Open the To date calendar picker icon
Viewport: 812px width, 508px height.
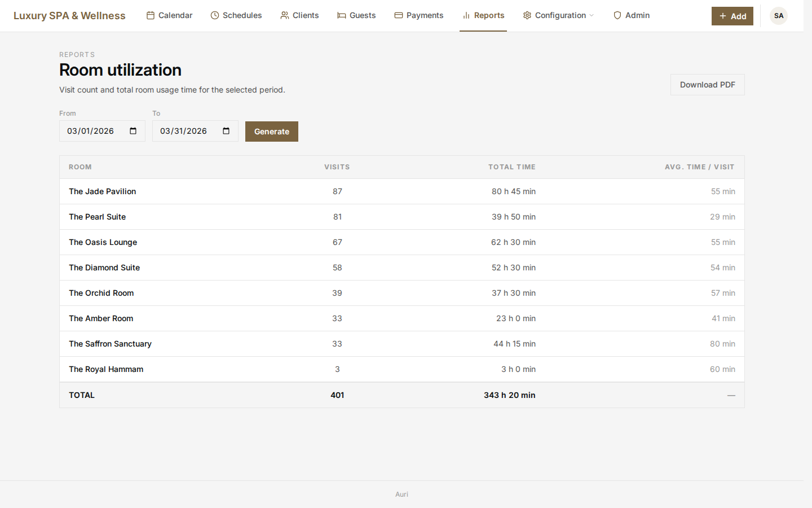tap(226, 131)
